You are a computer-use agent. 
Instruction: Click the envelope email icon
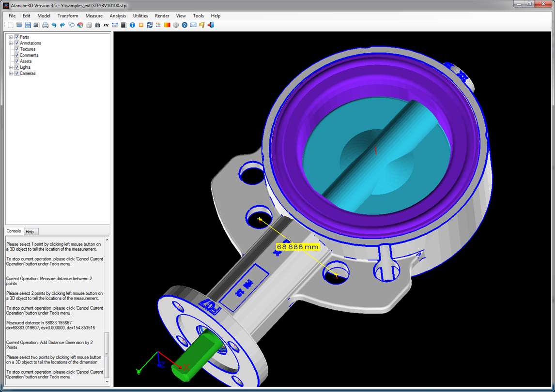pos(193,25)
